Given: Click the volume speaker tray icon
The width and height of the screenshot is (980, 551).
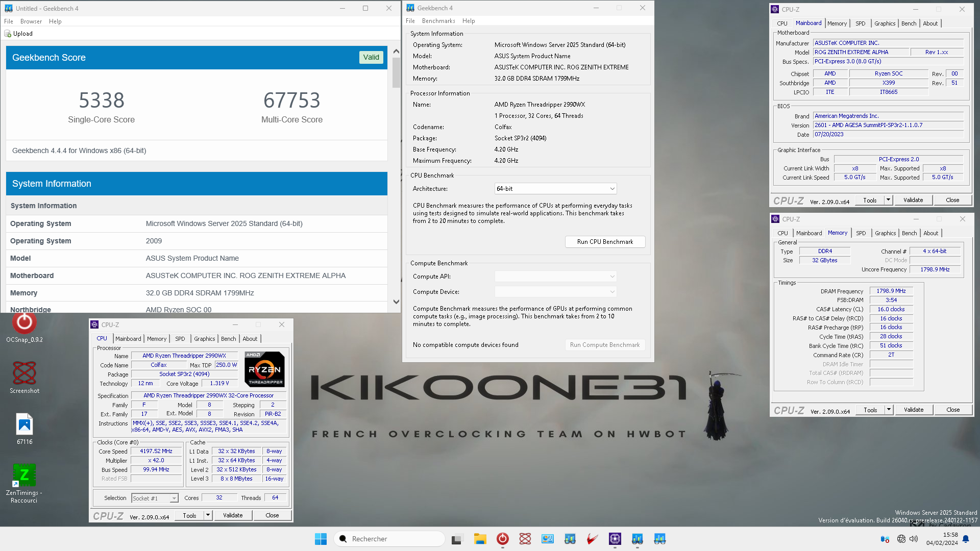Looking at the screenshot, I should (x=914, y=539).
